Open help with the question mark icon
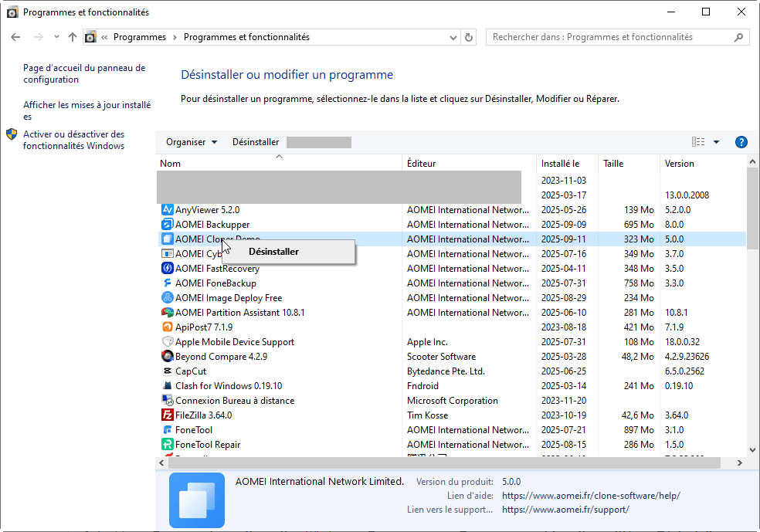 (741, 142)
